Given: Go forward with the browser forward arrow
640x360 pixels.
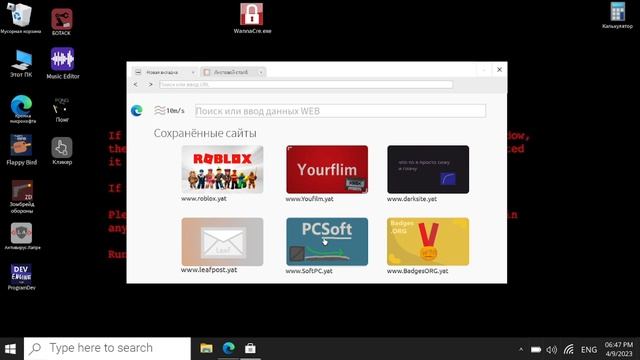Looking at the screenshot, I should coord(150,84).
